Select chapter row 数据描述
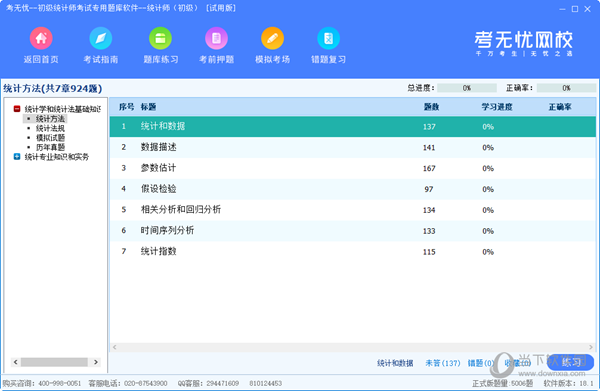600x391 pixels. coord(353,147)
